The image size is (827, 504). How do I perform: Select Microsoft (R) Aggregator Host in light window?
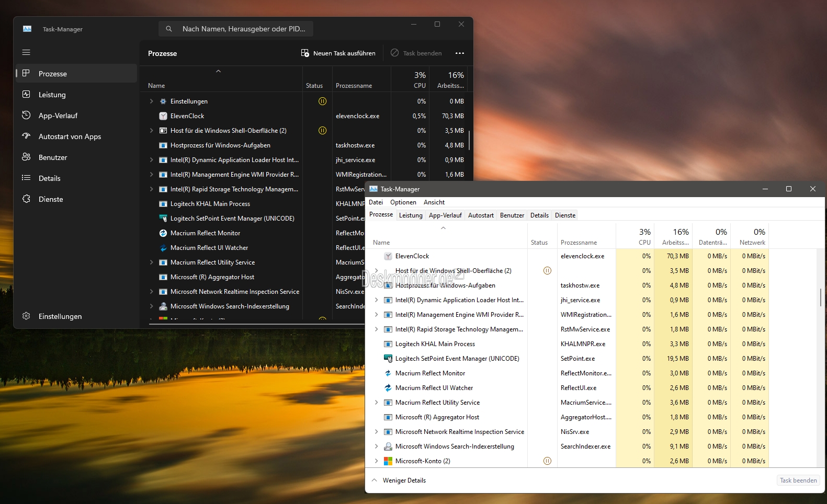point(437,417)
